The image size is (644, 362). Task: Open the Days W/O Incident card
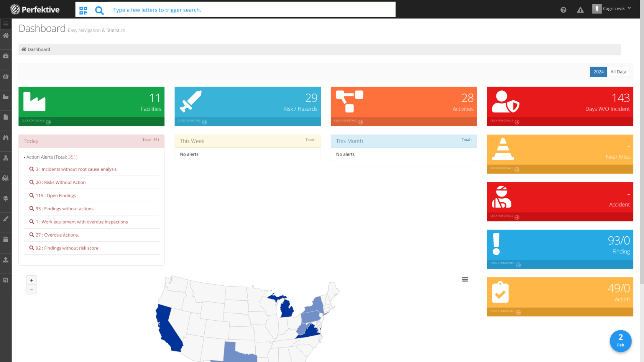click(560, 106)
